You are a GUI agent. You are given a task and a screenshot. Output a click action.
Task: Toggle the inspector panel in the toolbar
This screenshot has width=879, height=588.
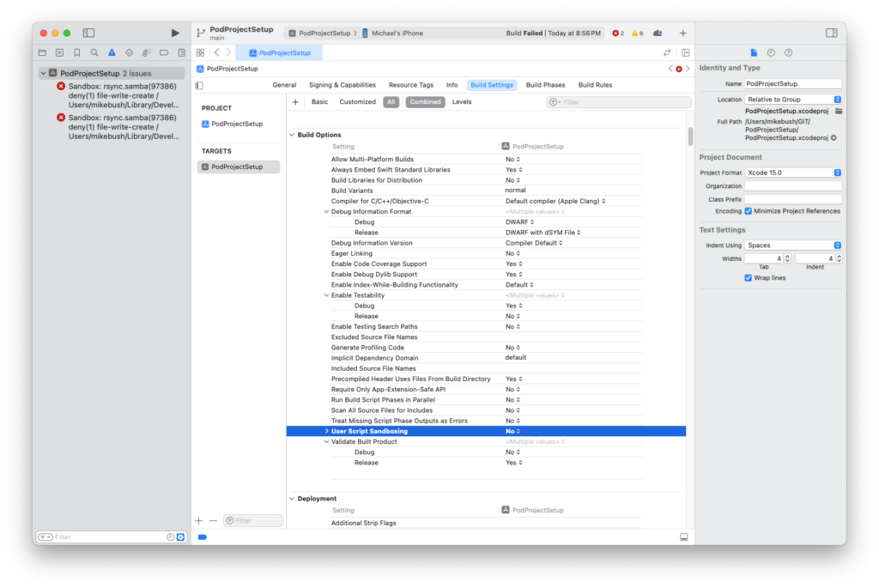[831, 33]
